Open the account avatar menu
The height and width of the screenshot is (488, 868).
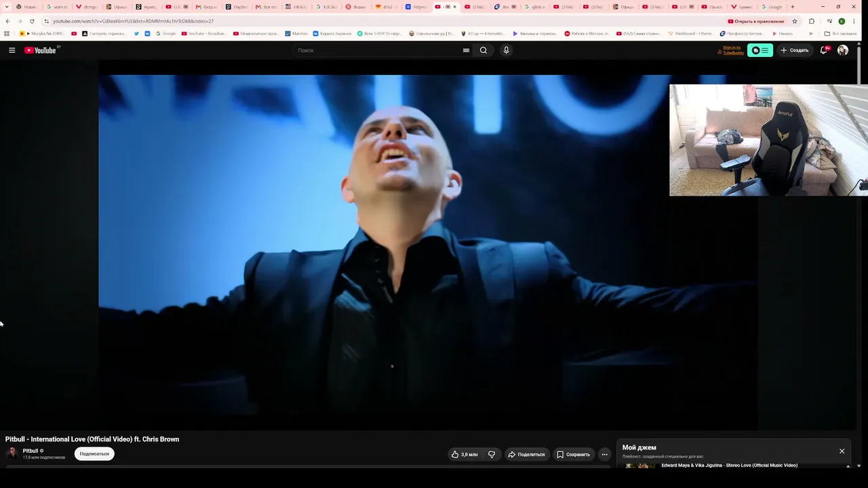pyautogui.click(x=843, y=50)
